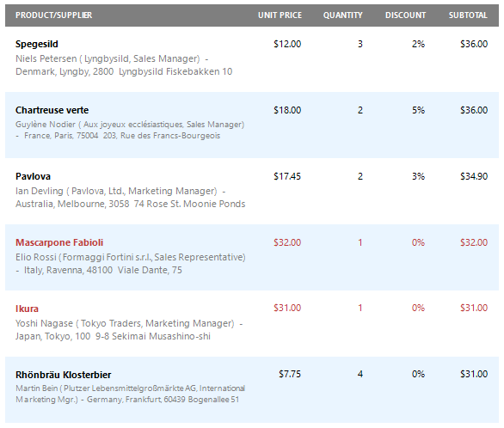Click the UNIT PRICE column header
504x428 pixels.
[x=280, y=15]
